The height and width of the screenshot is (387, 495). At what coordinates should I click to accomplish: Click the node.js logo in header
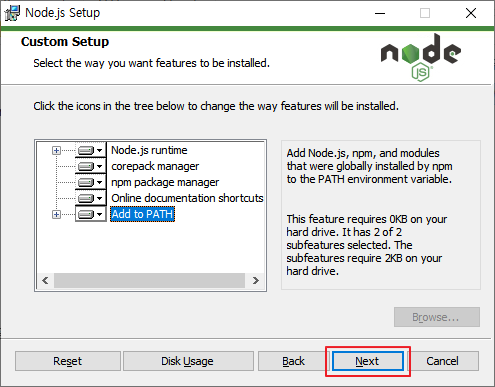point(421,57)
